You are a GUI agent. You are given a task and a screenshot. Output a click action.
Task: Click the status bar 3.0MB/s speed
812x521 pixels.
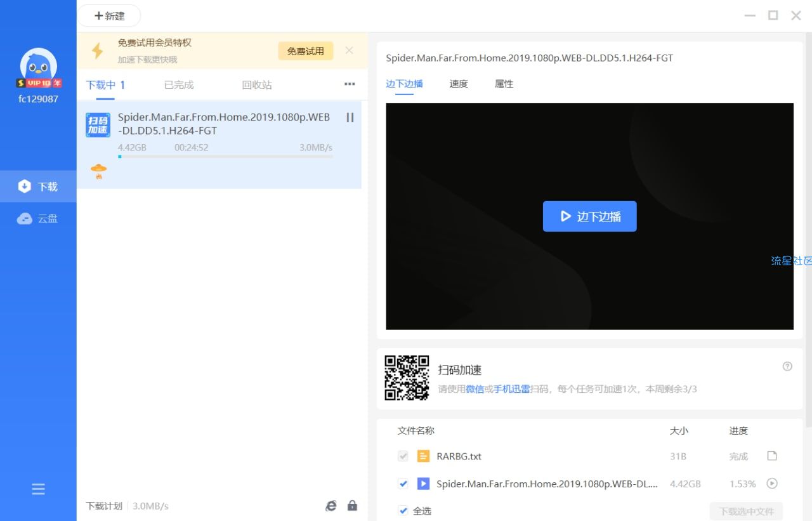(150, 506)
